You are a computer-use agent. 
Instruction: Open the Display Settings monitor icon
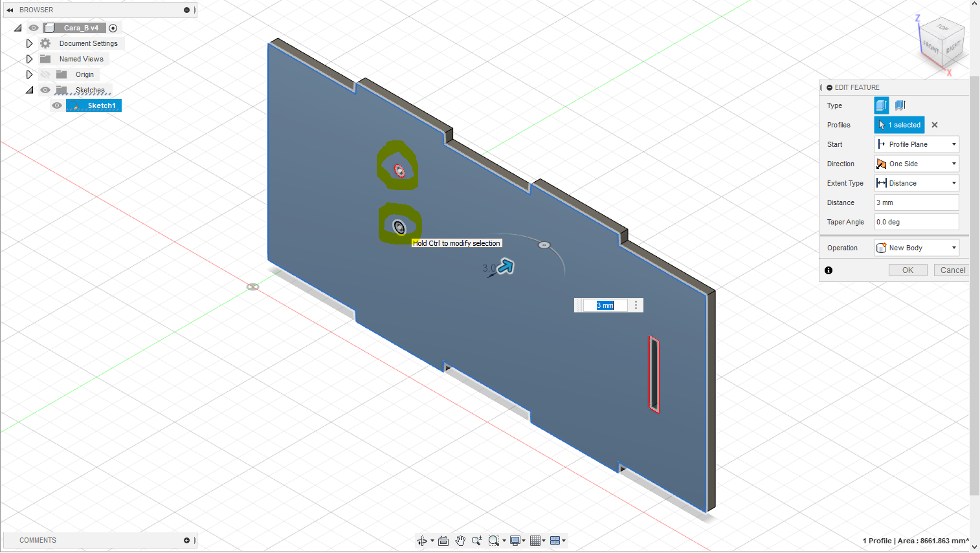(x=515, y=541)
